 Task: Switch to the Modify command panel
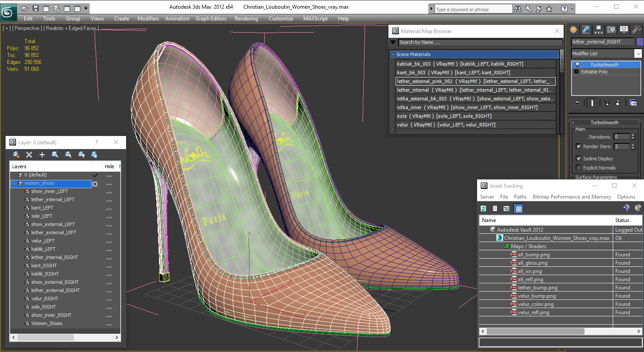click(x=586, y=30)
